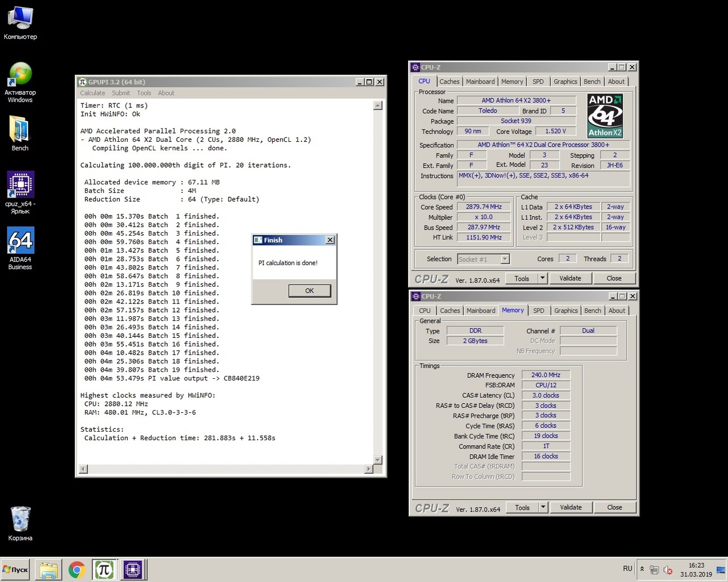Launch Chrome from the taskbar
The width and height of the screenshot is (728, 582).
click(x=77, y=570)
